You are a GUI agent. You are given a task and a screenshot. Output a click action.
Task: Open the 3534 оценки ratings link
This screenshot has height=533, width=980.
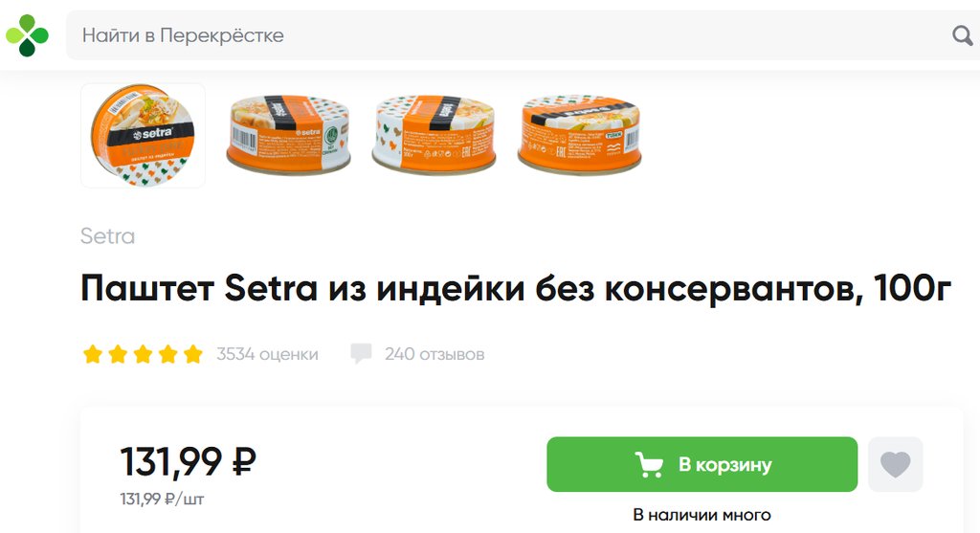(267, 354)
